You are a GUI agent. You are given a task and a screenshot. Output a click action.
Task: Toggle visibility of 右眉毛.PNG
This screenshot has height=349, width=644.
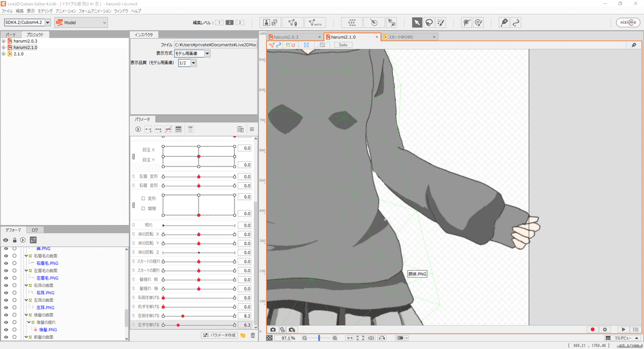coord(6,264)
